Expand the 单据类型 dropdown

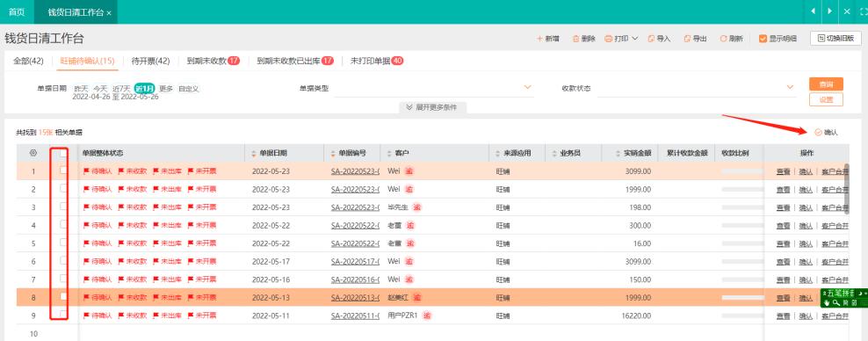tap(527, 88)
